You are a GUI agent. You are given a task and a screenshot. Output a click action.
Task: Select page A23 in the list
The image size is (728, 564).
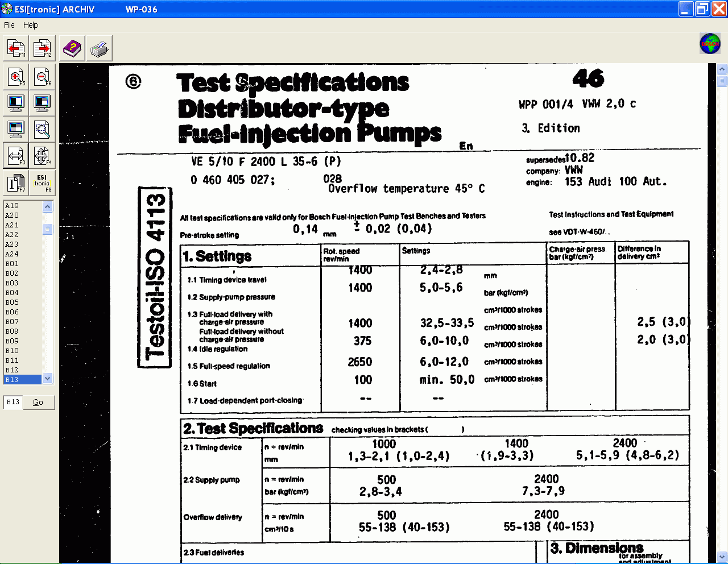(23, 244)
